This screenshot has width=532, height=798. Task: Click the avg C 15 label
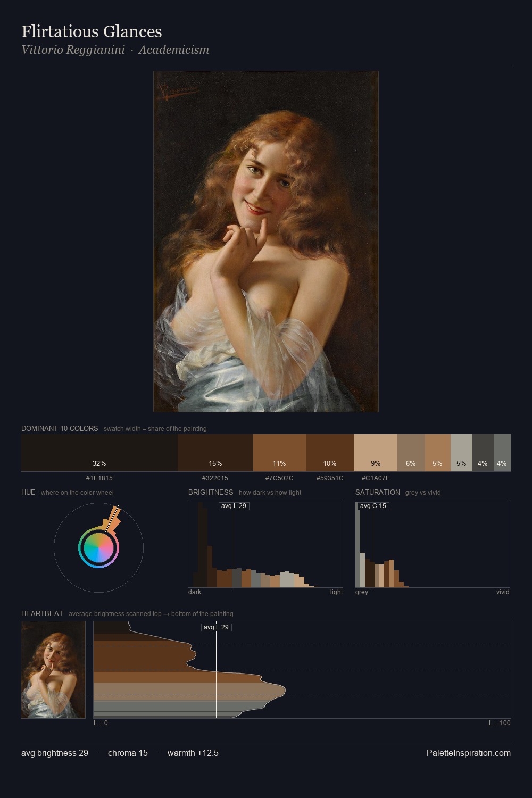(373, 506)
